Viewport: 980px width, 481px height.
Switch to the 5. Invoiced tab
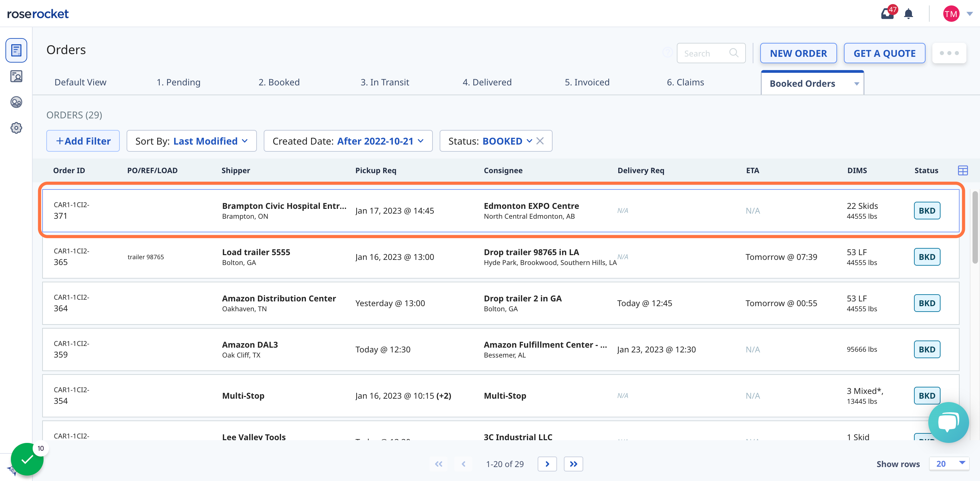587,82
